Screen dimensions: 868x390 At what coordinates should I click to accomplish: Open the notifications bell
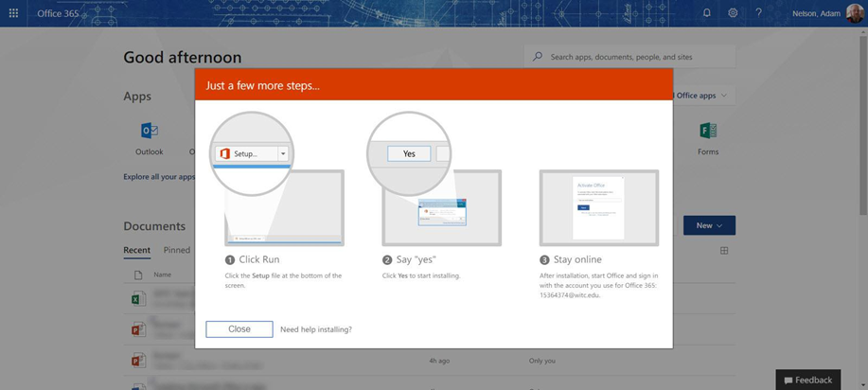(706, 12)
